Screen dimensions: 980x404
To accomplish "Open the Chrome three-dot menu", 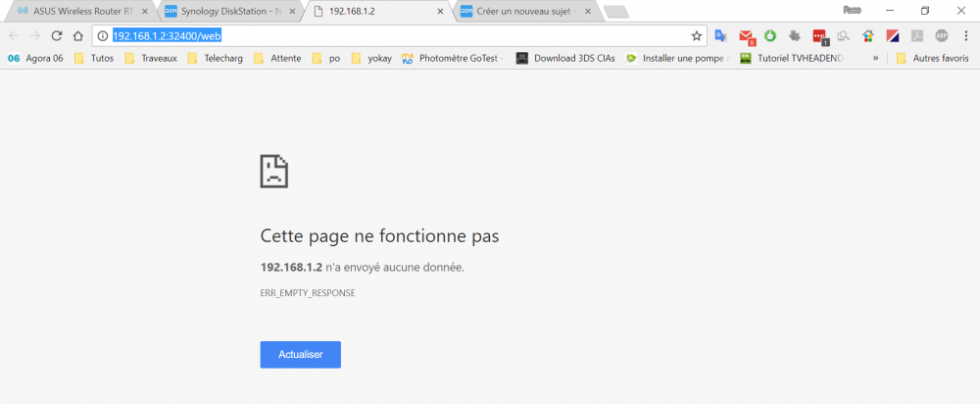I will pyautogui.click(x=965, y=35).
